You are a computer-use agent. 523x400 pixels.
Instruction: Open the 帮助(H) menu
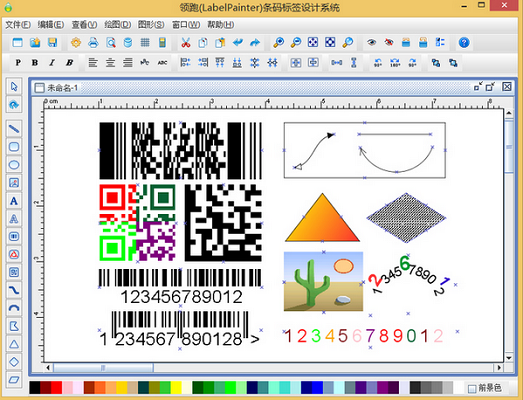click(221, 25)
